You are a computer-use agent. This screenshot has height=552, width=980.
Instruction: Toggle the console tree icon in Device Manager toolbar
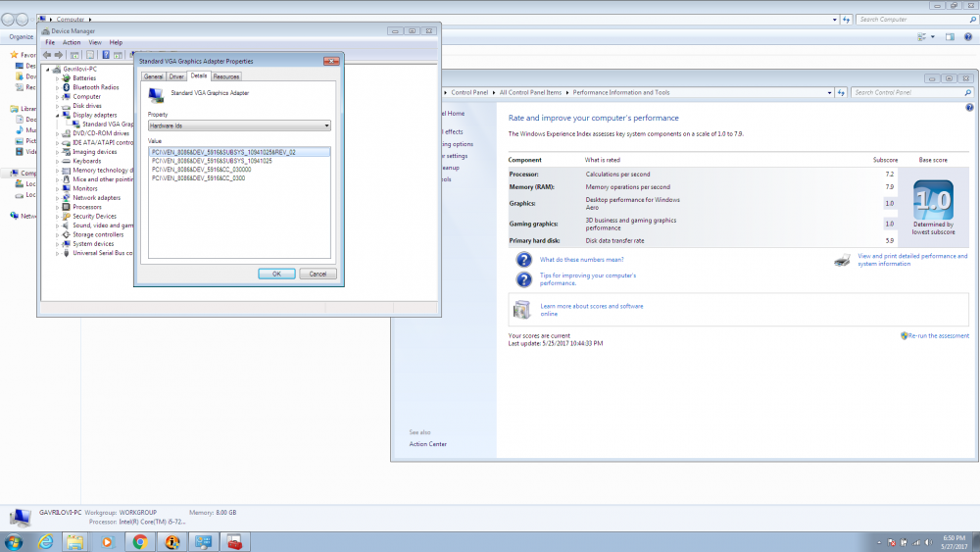click(x=74, y=55)
